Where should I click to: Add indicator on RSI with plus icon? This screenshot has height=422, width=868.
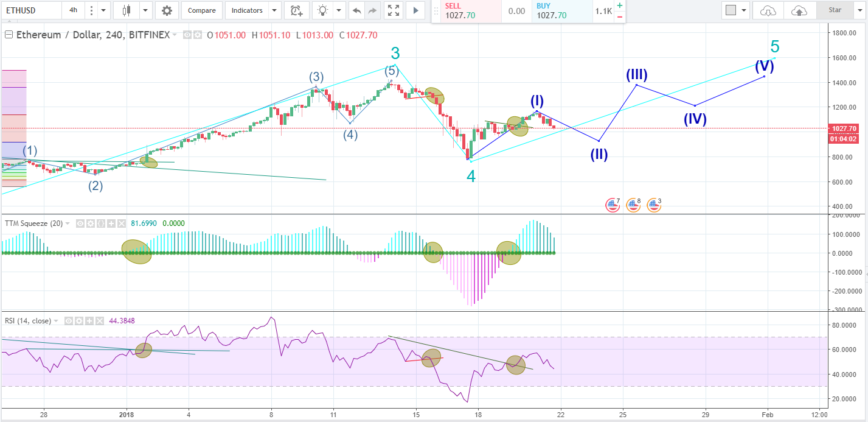tap(89, 320)
